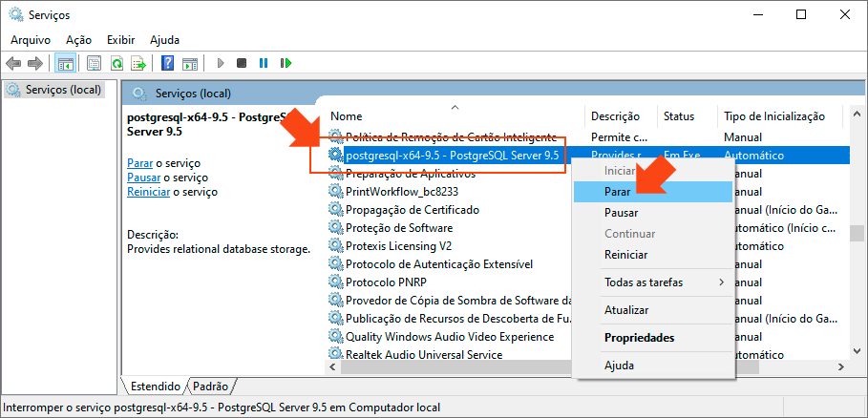
Task: Click the horizontal scrollbar left arrow
Action: (x=332, y=366)
